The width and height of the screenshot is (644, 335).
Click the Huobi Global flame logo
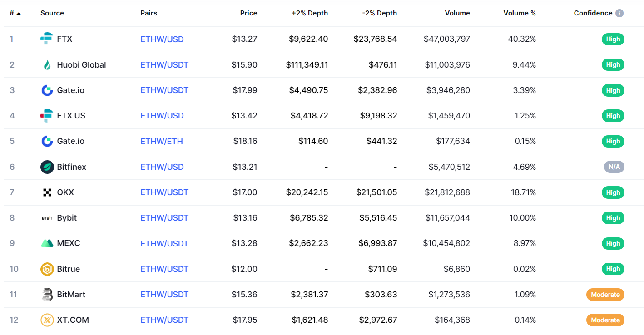[47, 65]
